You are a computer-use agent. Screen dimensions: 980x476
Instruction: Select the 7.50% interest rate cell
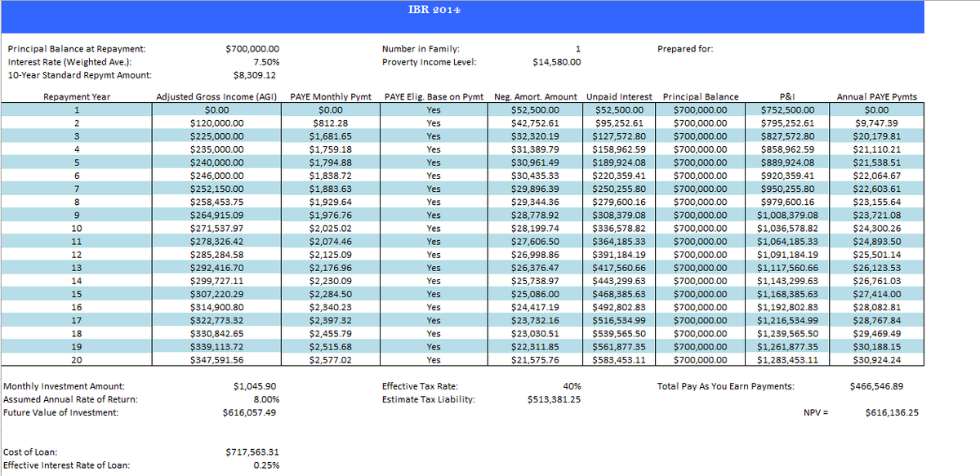(x=266, y=62)
